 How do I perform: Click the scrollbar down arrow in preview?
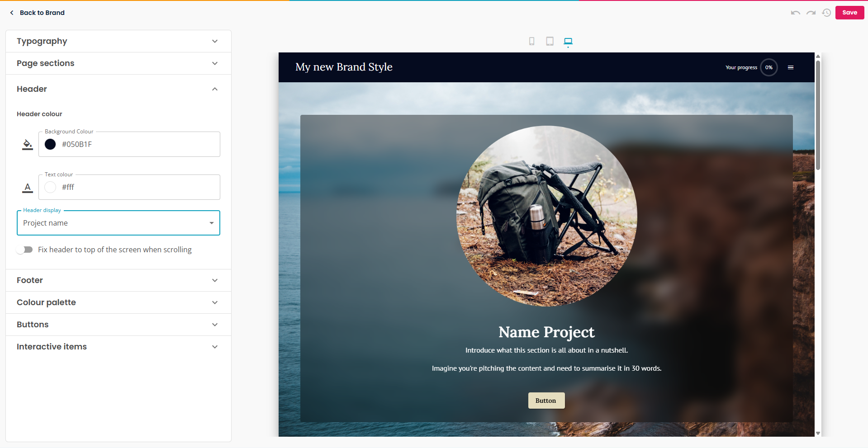pos(818,433)
